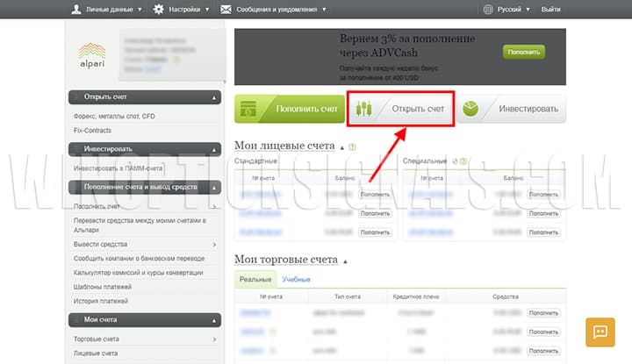Click the pie chart icon on Инвестировать

pyautogui.click(x=471, y=109)
